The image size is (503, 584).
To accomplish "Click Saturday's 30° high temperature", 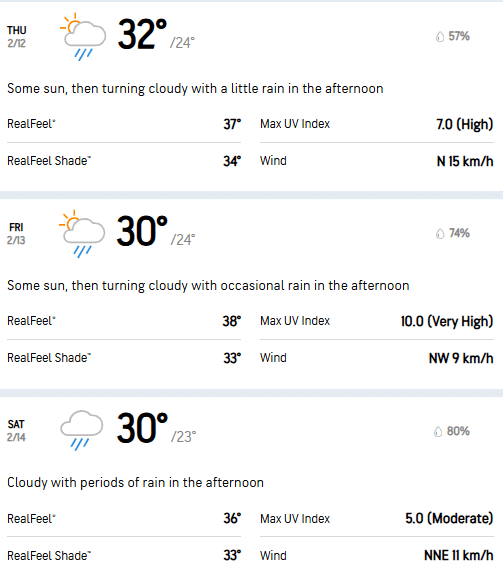I will pyautogui.click(x=142, y=428).
